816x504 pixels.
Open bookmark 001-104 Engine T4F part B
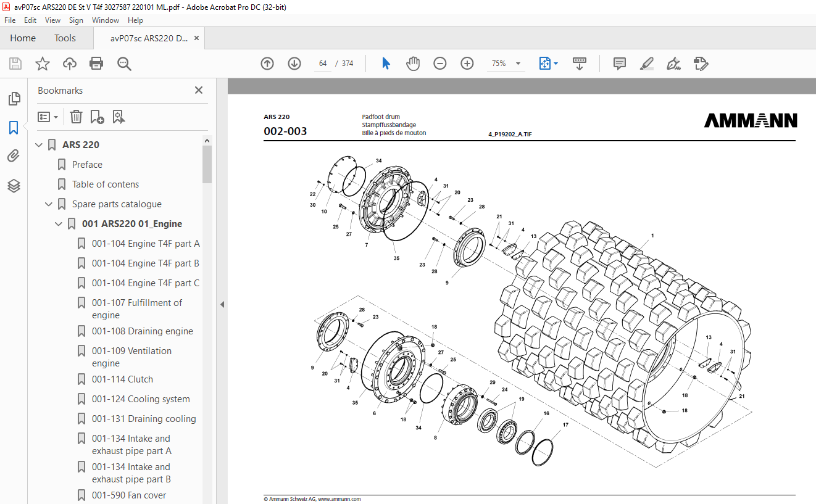tap(146, 263)
